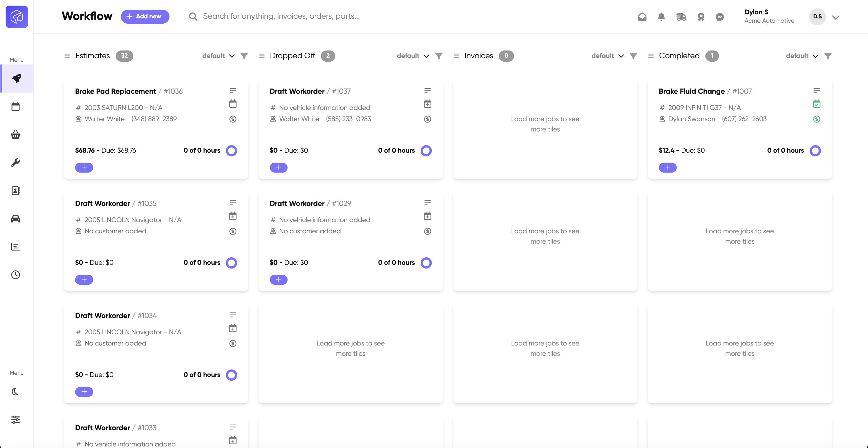Expand the user account chevron menu
868x448 pixels.
tap(836, 17)
